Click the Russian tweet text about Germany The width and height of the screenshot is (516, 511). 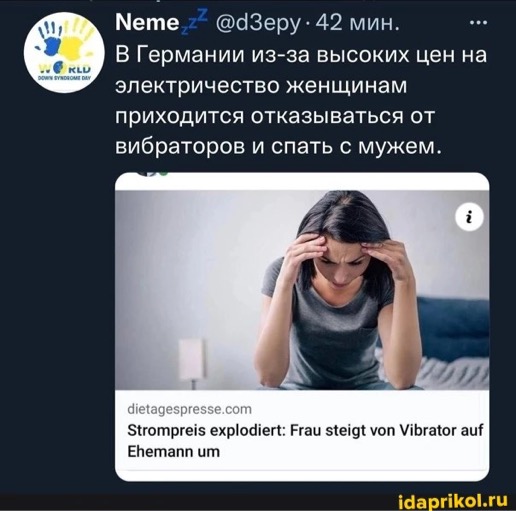[301, 101]
